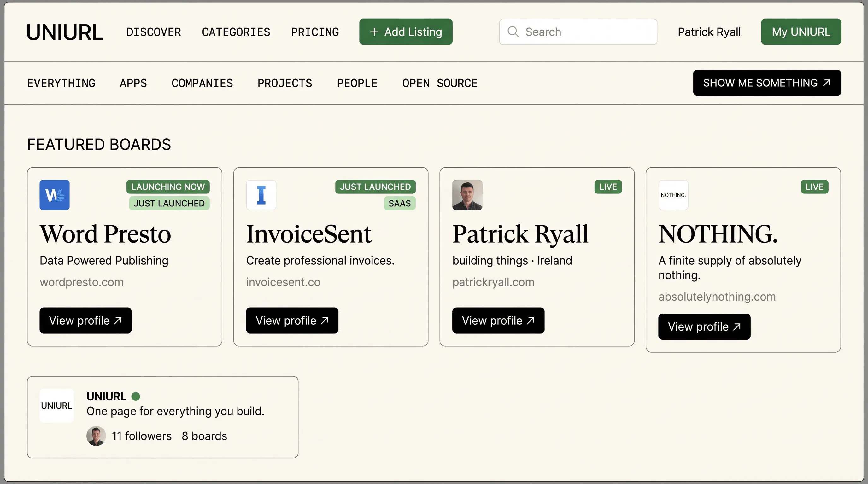
Task: Click the InvoiceSent title
Action: 309,234
